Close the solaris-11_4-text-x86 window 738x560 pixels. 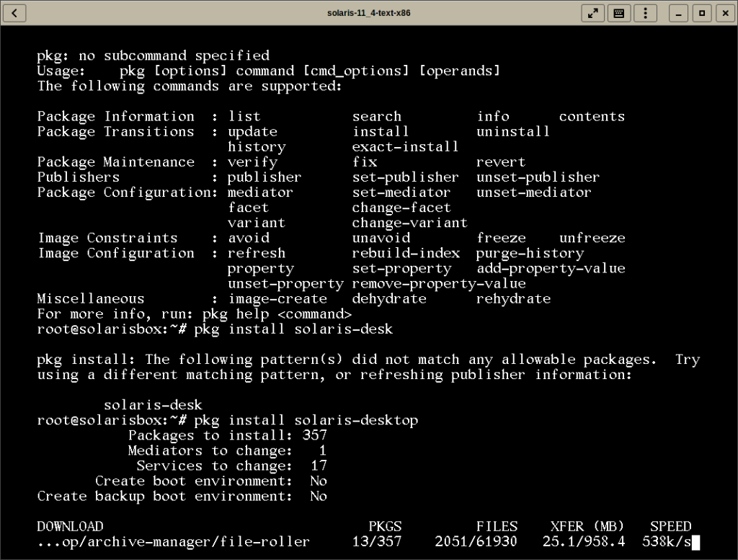pos(725,13)
